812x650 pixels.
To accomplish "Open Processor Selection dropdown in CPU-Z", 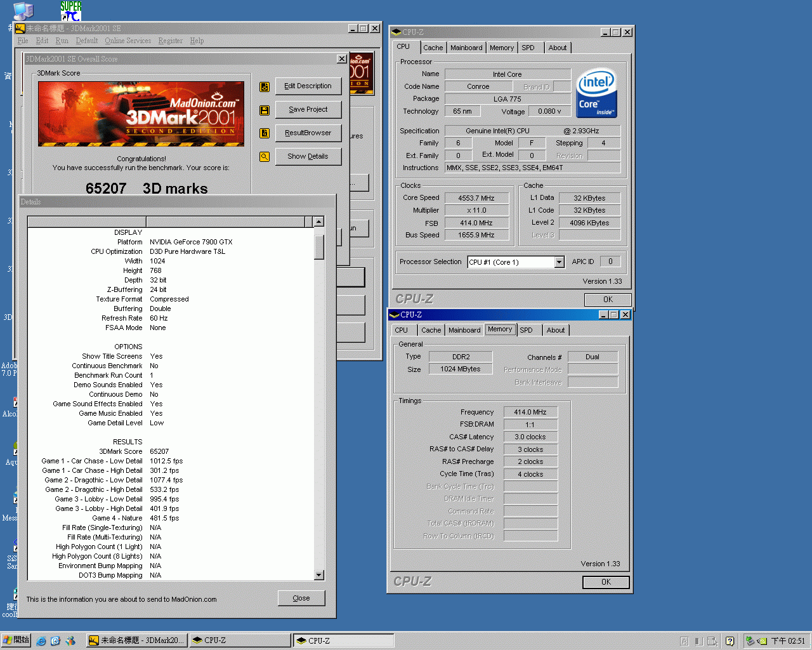I will (559, 262).
